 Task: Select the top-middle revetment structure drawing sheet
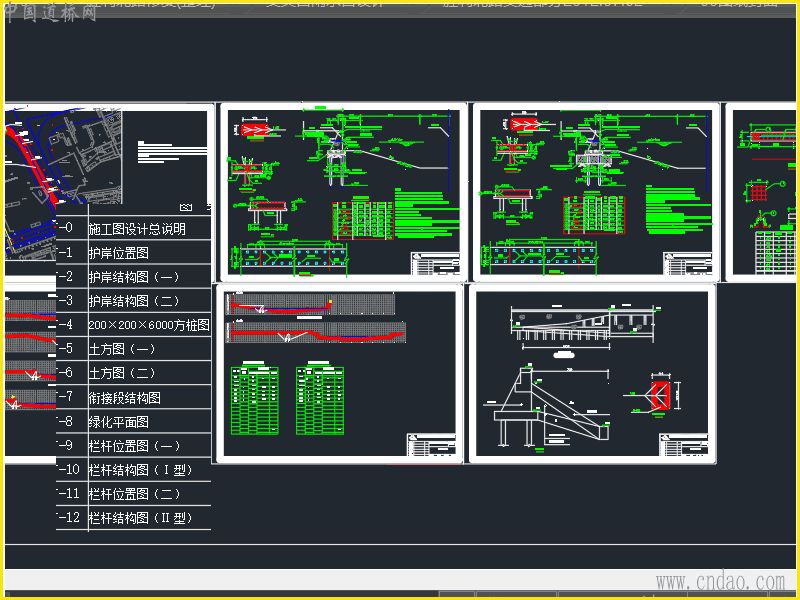(342, 192)
